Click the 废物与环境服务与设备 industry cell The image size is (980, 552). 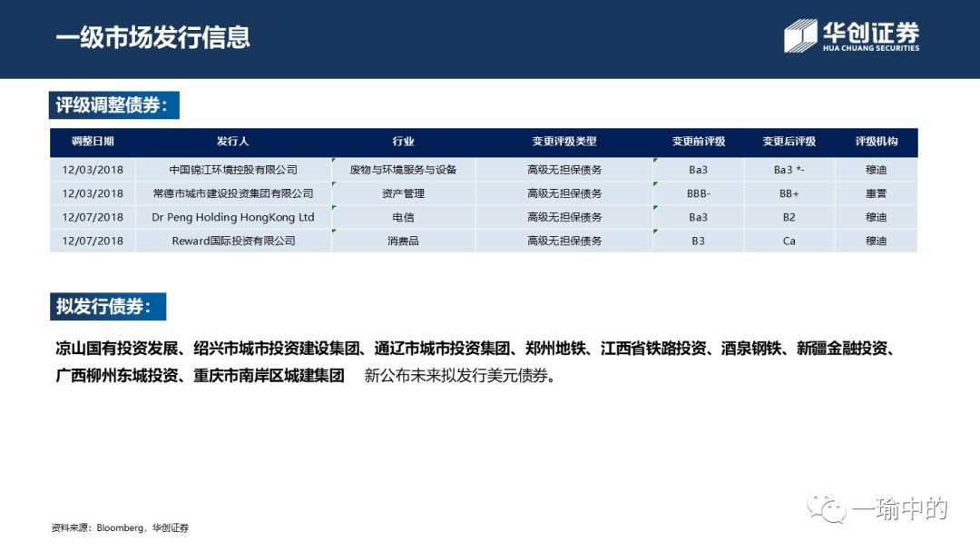(403, 170)
